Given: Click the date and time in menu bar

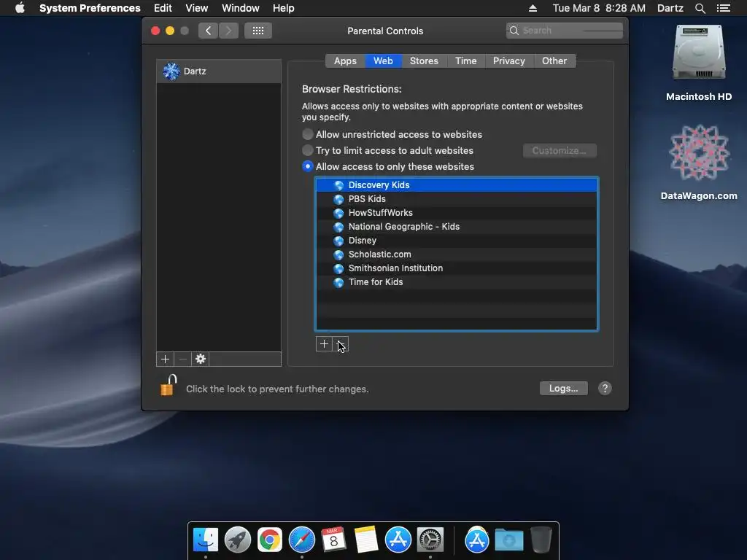Looking at the screenshot, I should click(599, 8).
